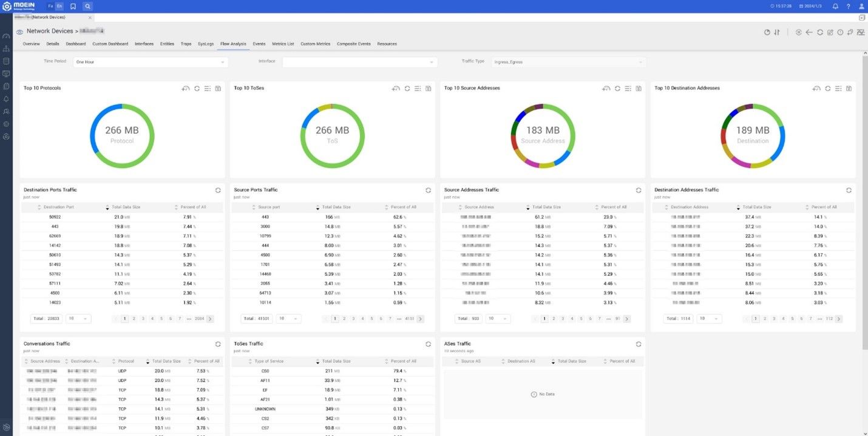This screenshot has width=868, height=436.
Task: Click the back arrow in device toolbar
Action: click(x=809, y=32)
